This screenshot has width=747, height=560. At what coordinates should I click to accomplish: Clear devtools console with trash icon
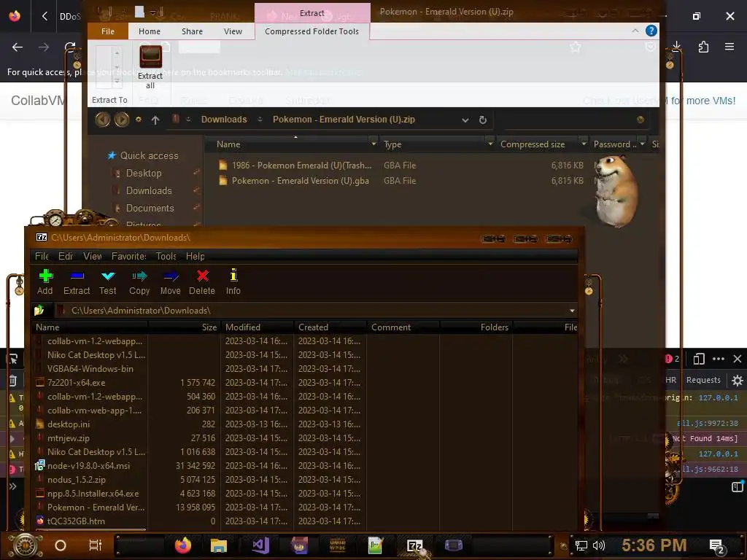(13, 380)
